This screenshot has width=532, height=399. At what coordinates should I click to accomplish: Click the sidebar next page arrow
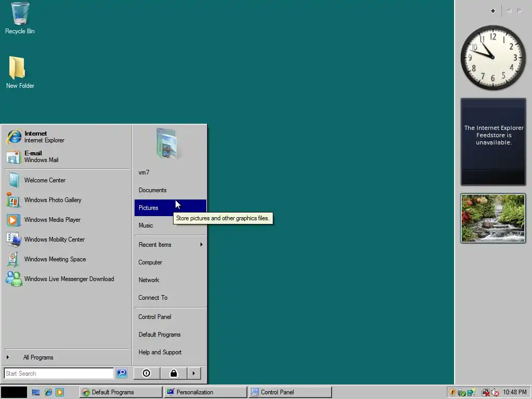(x=520, y=11)
